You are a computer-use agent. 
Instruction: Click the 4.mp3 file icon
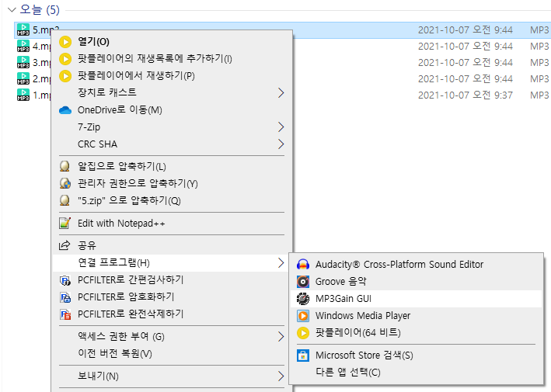[x=23, y=46]
